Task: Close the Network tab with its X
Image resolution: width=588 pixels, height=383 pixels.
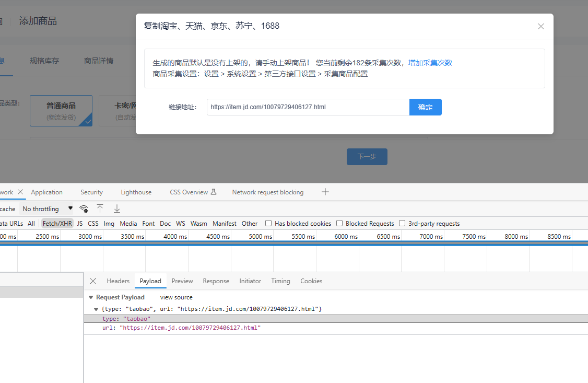Action: tap(20, 192)
